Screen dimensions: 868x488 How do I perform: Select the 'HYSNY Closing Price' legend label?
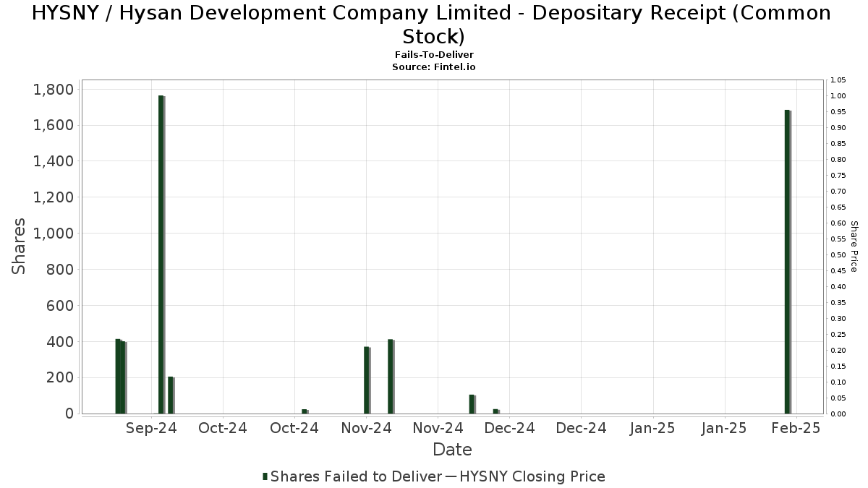[x=532, y=476]
